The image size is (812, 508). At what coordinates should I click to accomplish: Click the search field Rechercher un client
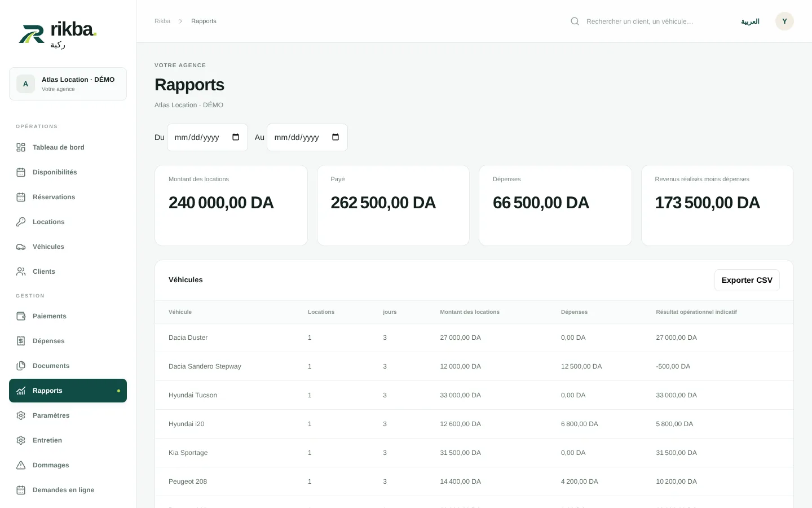pos(639,21)
